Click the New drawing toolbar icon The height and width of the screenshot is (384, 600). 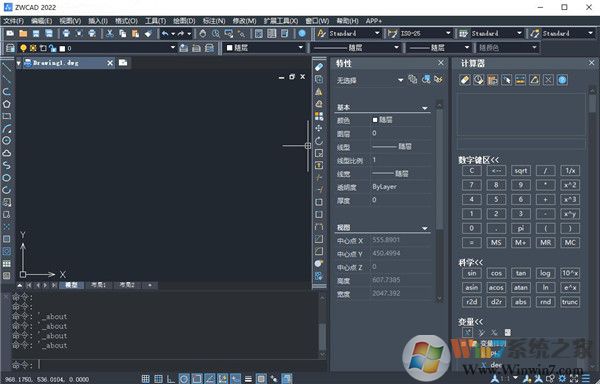tap(10, 33)
